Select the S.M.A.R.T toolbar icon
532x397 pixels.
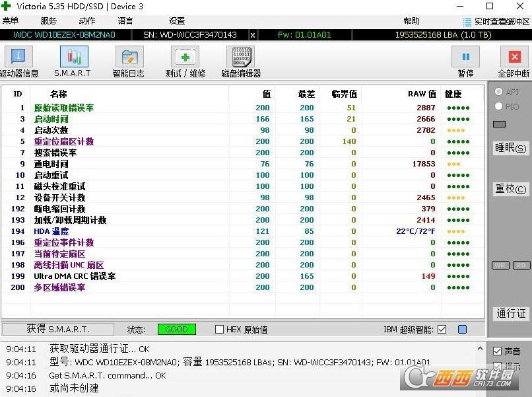coord(74,56)
